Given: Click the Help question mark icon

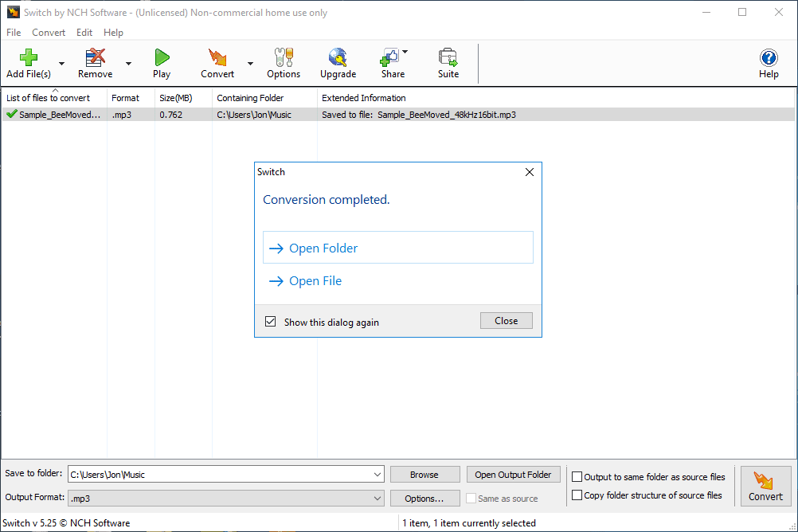Looking at the screenshot, I should [769, 57].
